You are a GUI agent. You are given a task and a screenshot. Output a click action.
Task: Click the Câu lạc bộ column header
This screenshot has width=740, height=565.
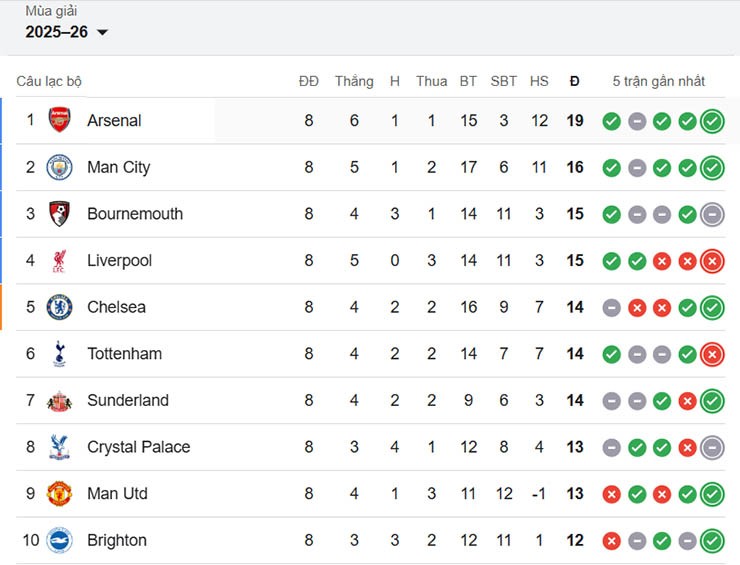pyautogui.click(x=49, y=81)
